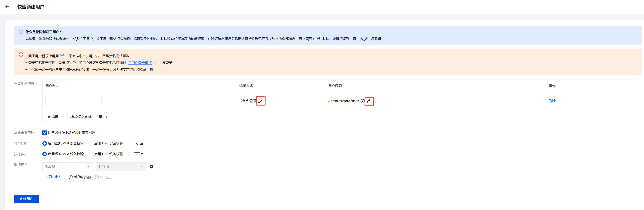Screen dimensions: 644x210
Task: Click the 创建用户 button
Action: 26,199
